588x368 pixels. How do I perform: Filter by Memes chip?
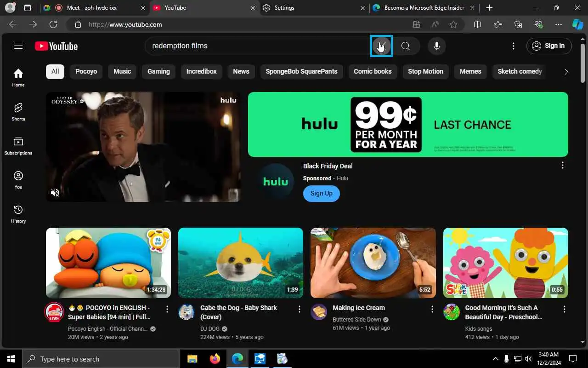[x=470, y=71]
